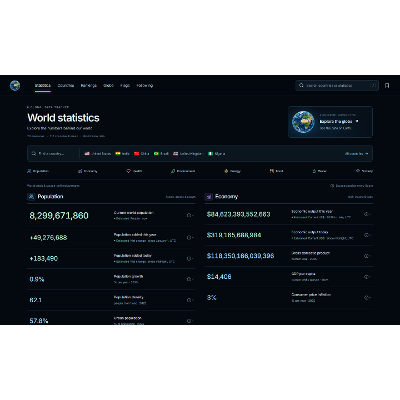
Task: Click the 62.1 density value
Action: (x=35, y=300)
